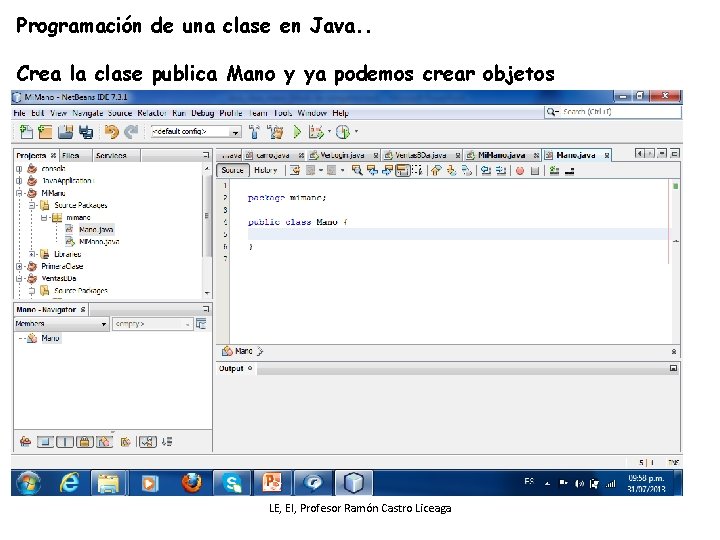This screenshot has width=720, height=540.
Task: Open the File menu
Action: [x=19, y=113]
